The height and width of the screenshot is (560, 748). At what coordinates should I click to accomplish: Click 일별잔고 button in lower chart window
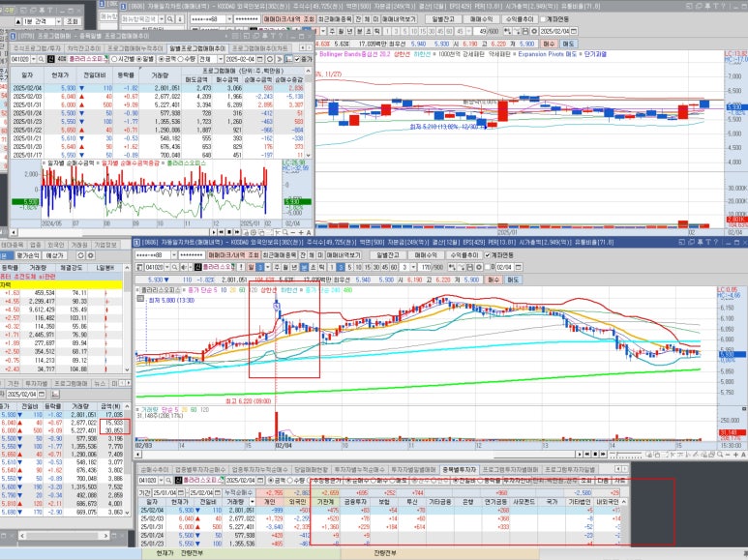[387, 255]
